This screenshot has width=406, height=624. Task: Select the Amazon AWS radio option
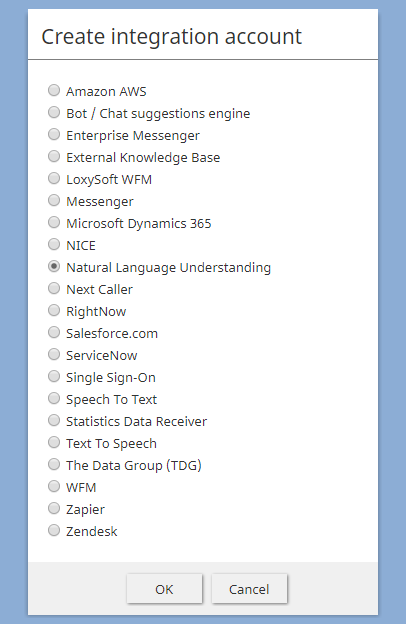pyautogui.click(x=54, y=90)
